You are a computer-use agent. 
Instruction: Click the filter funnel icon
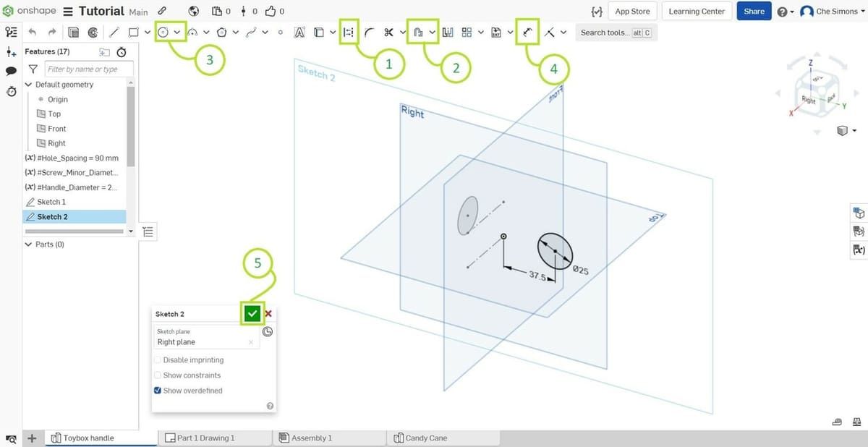(33, 69)
